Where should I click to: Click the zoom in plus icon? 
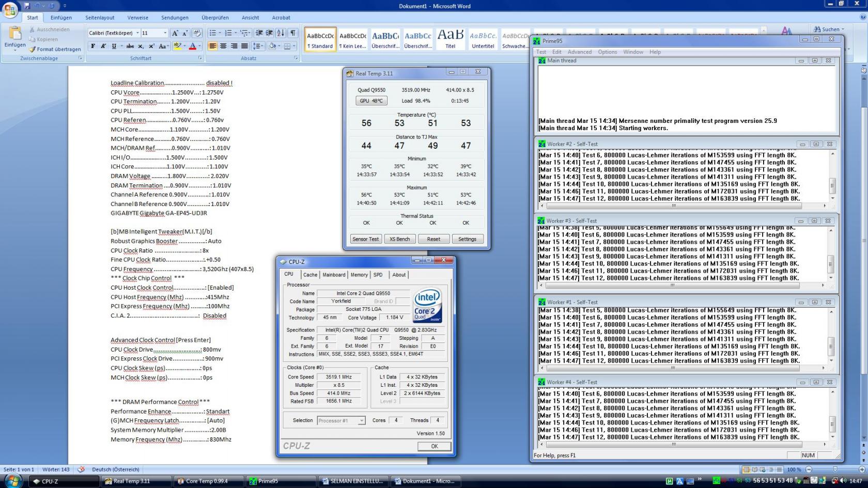[861, 469]
